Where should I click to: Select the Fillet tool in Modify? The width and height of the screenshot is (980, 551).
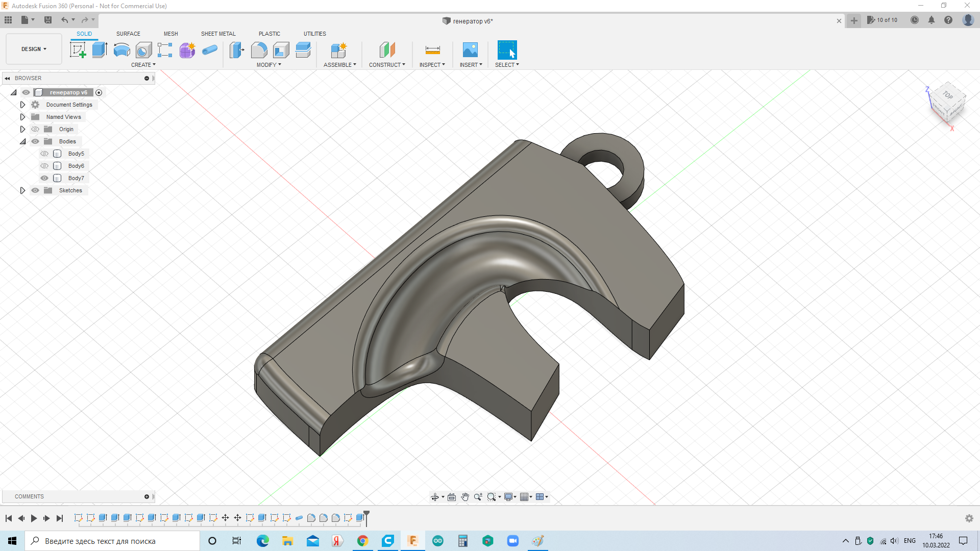[259, 50]
